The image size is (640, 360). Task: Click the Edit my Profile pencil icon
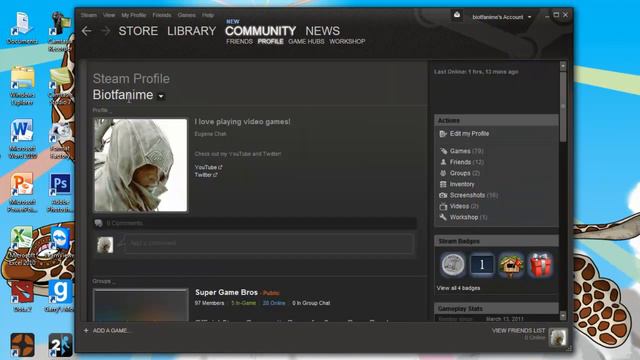click(443, 133)
